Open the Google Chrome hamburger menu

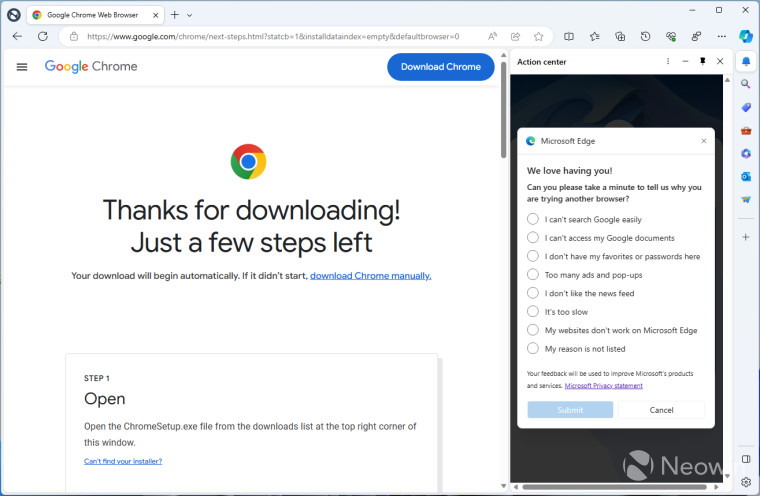point(22,67)
